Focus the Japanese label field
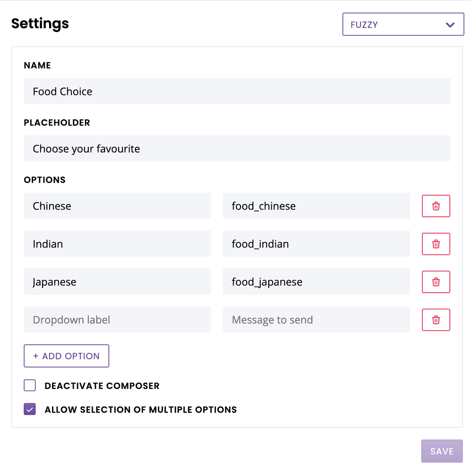Image resolution: width=471 pixels, height=476 pixels. click(117, 282)
